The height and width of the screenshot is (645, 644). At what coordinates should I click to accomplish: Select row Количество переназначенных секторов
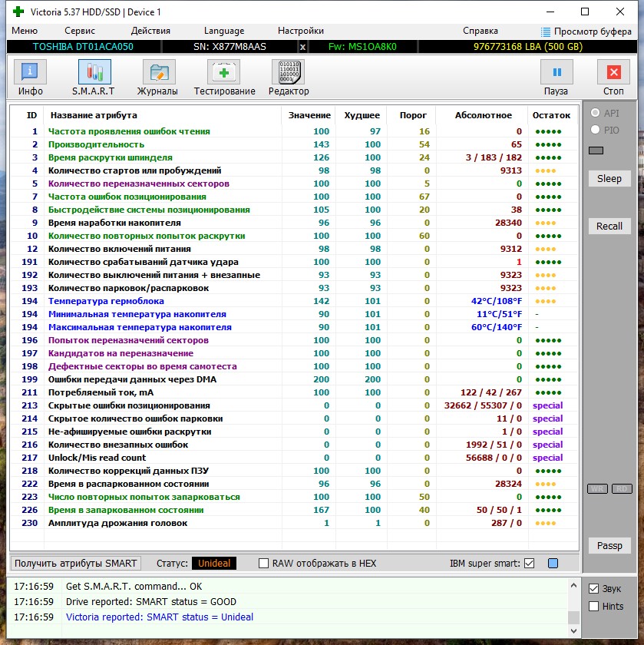point(294,184)
